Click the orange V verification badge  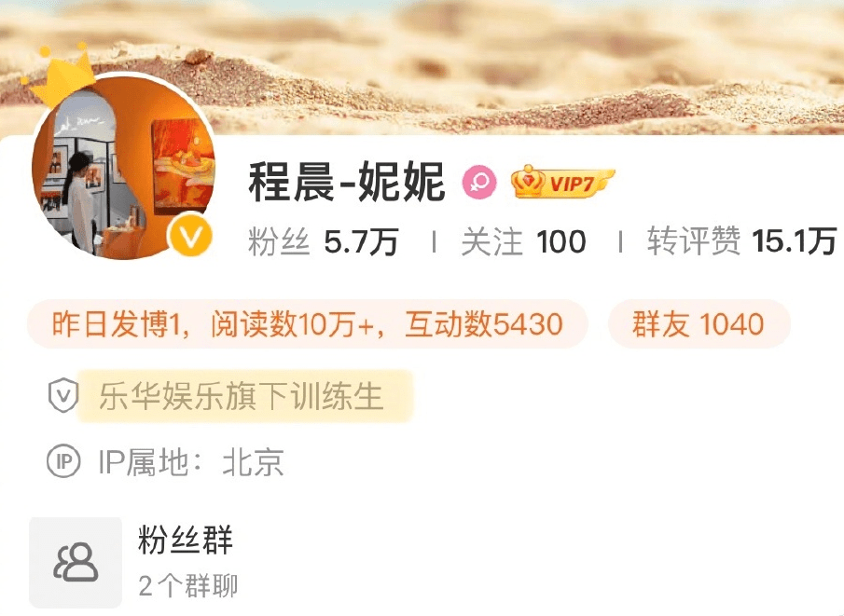189,236
